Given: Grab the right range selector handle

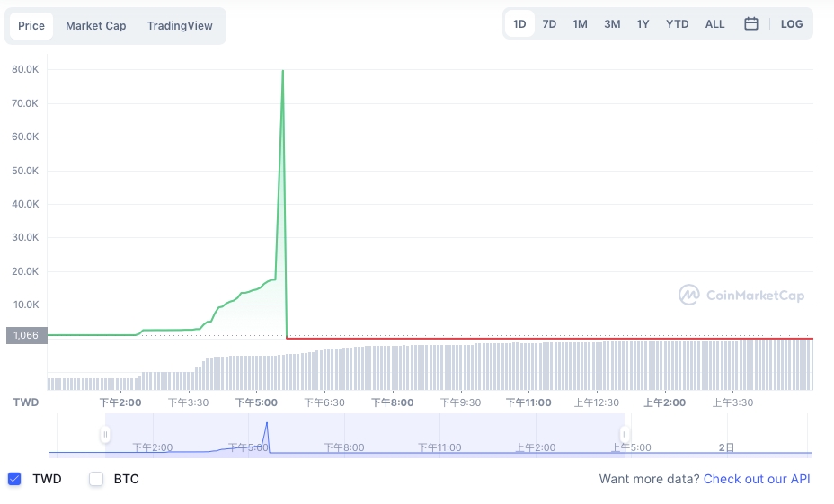Looking at the screenshot, I should pyautogui.click(x=625, y=434).
